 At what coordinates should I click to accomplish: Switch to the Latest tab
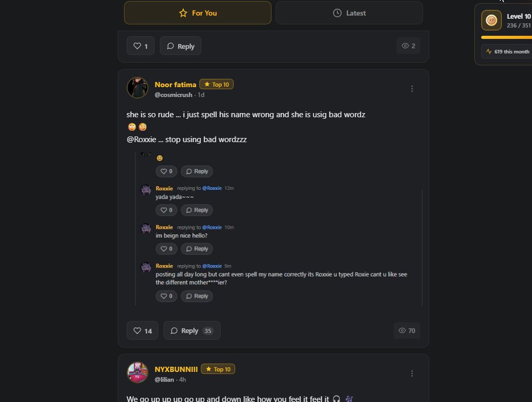[349, 13]
